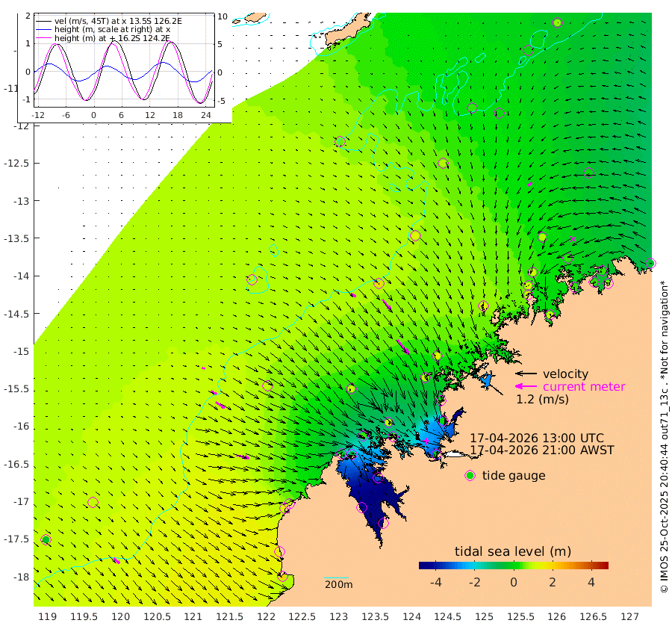Viewport: 672px width, 632px height.
Task: Click the cyan 200m contour legend line
Action: pos(337,577)
